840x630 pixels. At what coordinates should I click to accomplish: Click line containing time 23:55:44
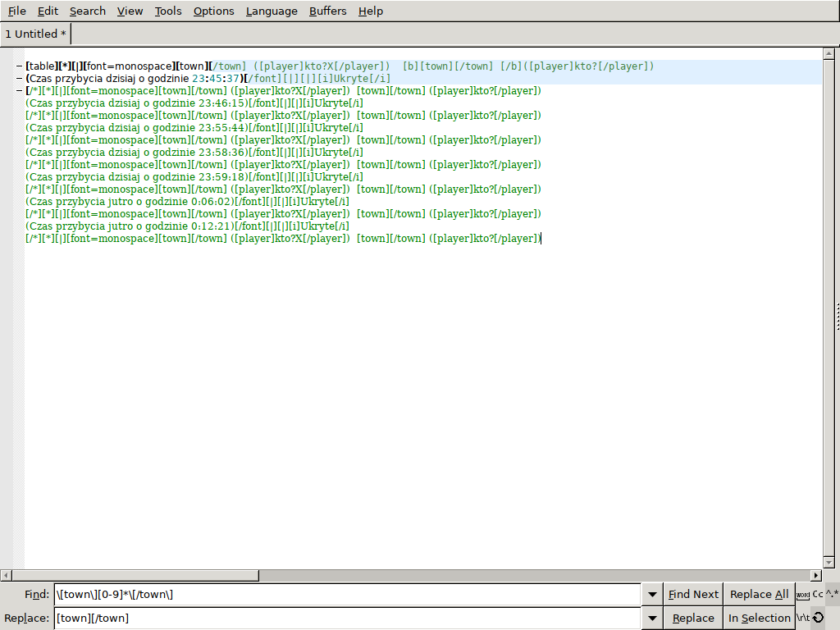click(194, 128)
